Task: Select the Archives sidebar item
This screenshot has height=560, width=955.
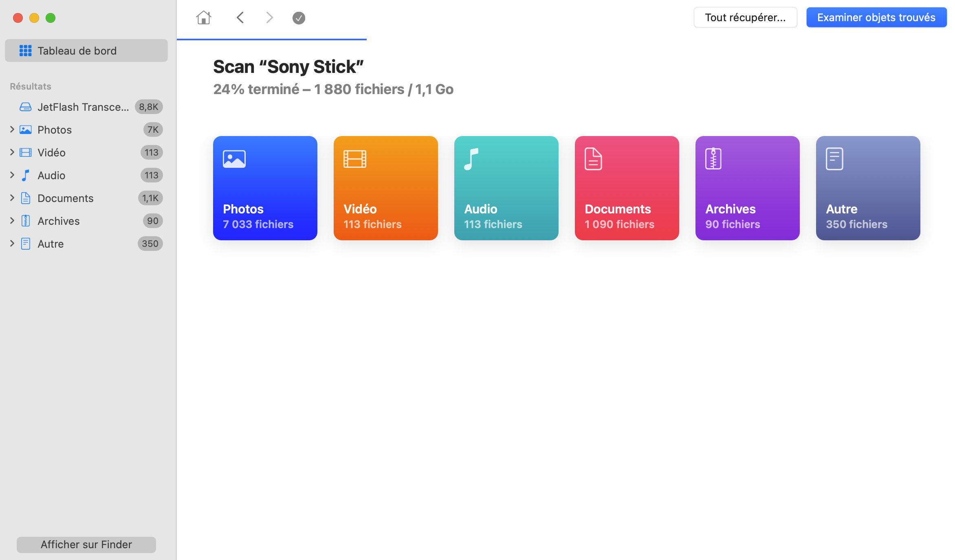Action: pos(58,221)
